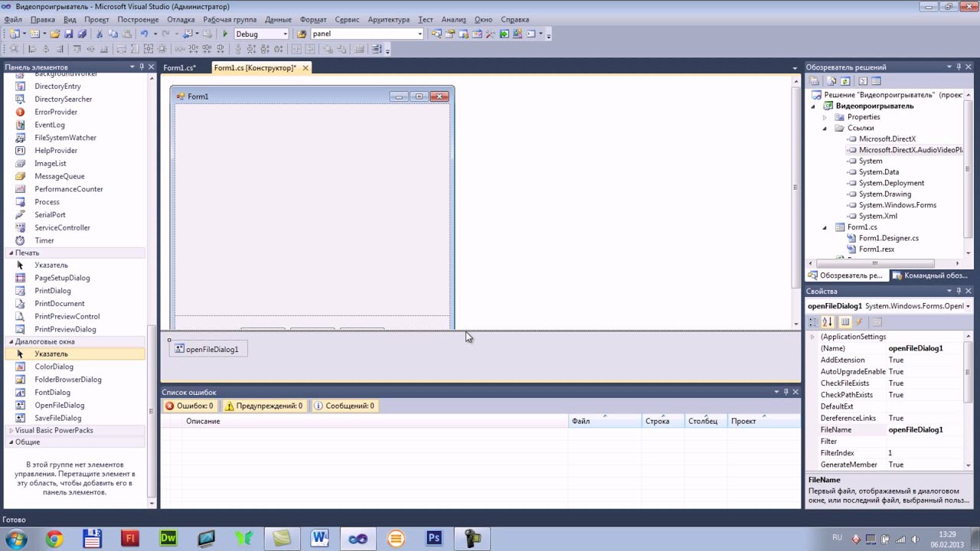Open Google Chrome from the taskbar
The height and width of the screenshot is (551, 980).
tap(54, 539)
